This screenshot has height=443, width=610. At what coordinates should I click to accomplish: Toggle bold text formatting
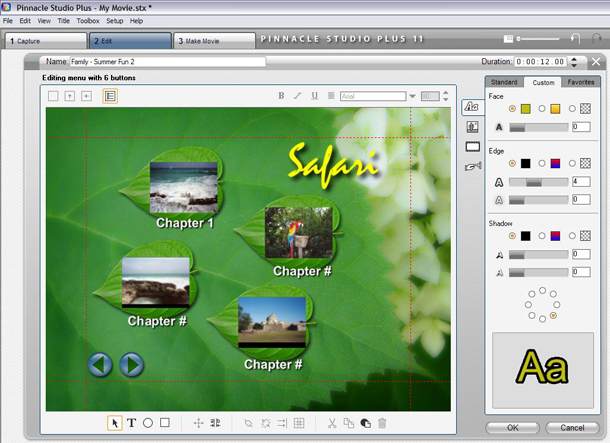(281, 96)
